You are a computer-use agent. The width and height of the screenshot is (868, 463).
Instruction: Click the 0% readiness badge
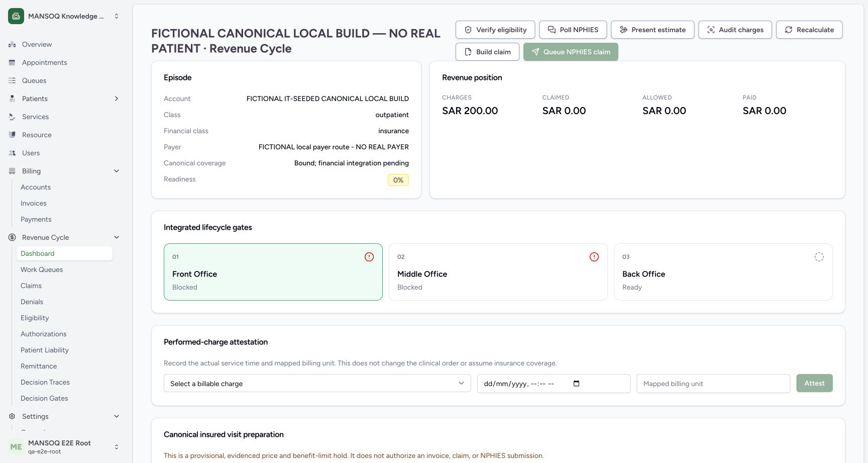click(x=398, y=180)
